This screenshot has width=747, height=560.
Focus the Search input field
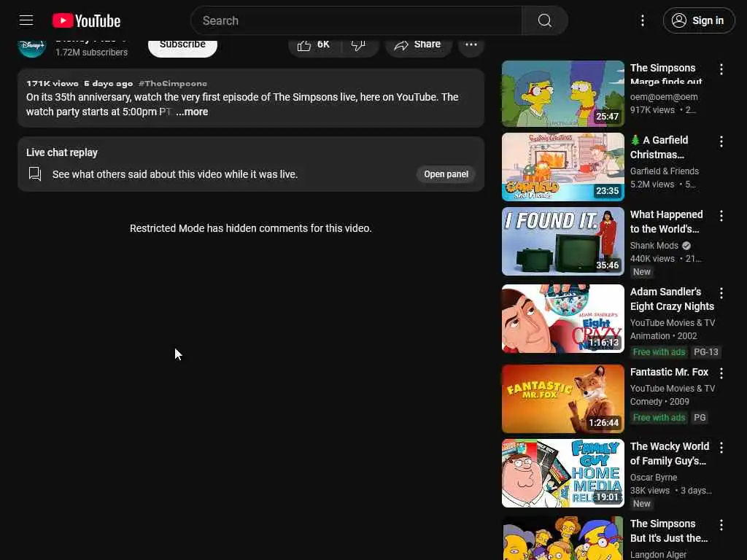tap(356, 20)
